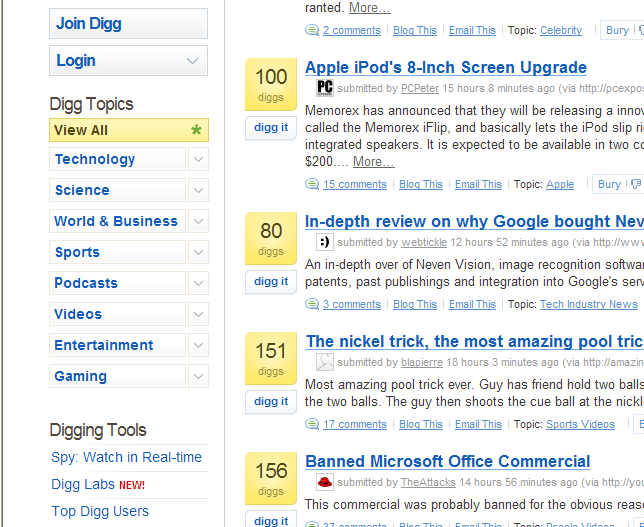
Task: View the 3 comments link
Action: pyautogui.click(x=352, y=304)
